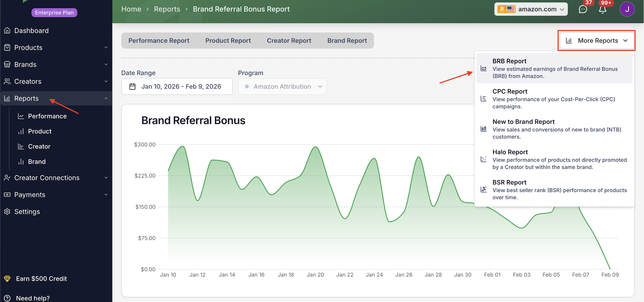Click the Earn $500 Credit diamond icon
The image size is (644, 302).
7,278
